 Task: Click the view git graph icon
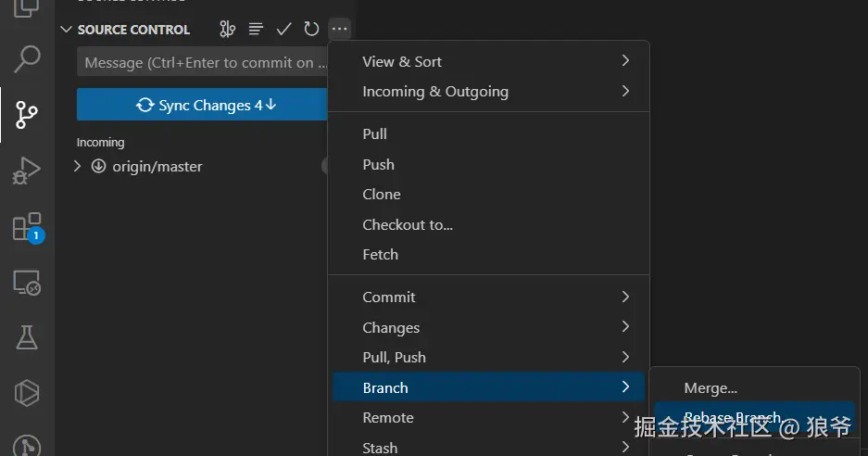[228, 30]
